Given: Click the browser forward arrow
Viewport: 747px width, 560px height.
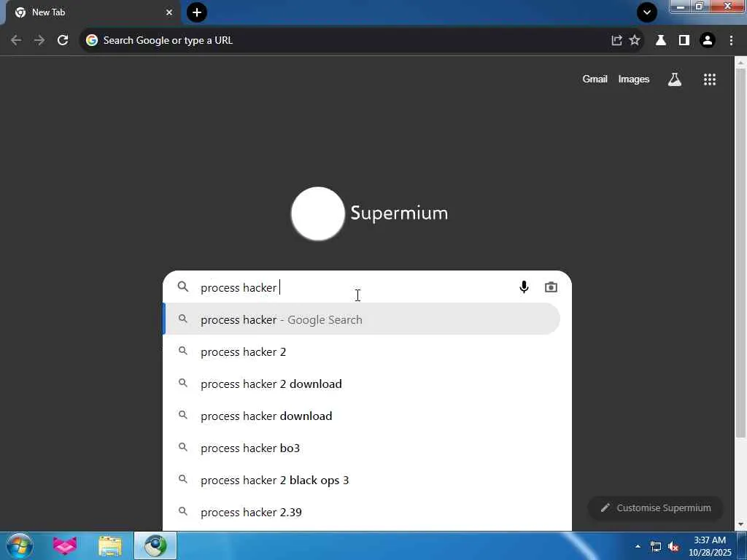Looking at the screenshot, I should (x=39, y=41).
